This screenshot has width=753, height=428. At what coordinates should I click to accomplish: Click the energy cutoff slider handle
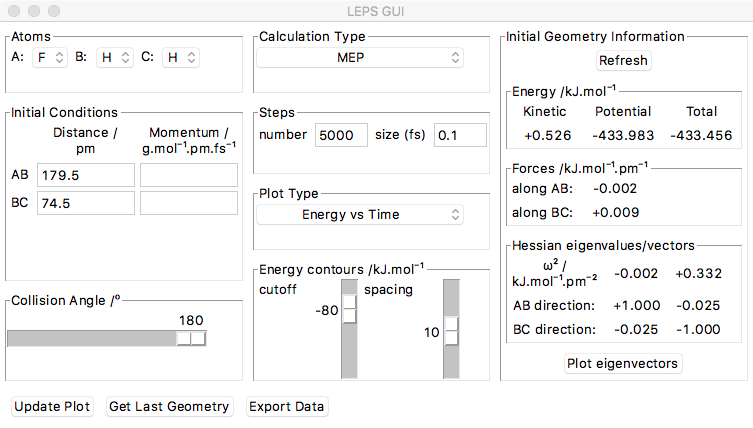[x=350, y=310]
